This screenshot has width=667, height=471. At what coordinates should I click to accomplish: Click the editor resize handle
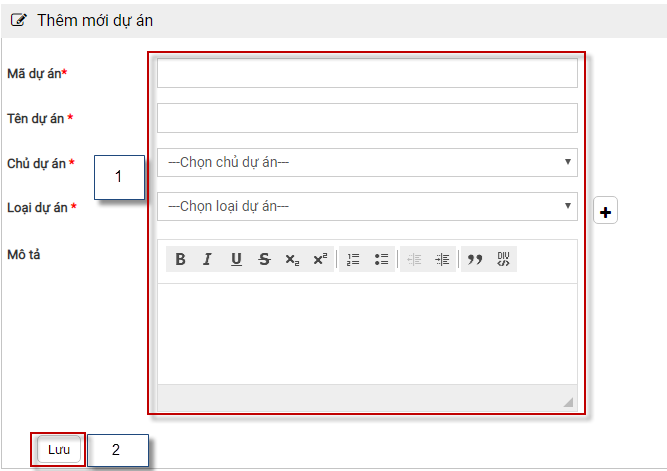568,402
